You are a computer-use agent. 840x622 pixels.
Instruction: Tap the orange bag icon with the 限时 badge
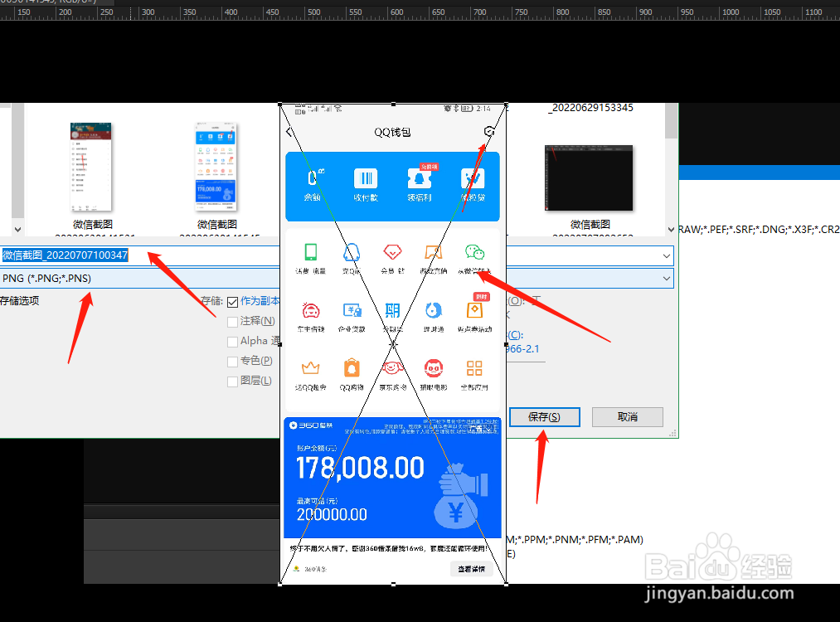click(474, 310)
